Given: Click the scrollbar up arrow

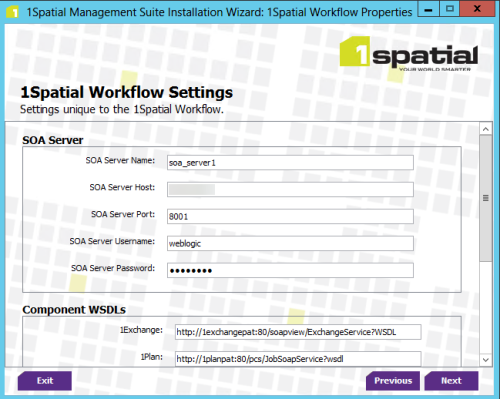Looking at the screenshot, I should (x=486, y=129).
